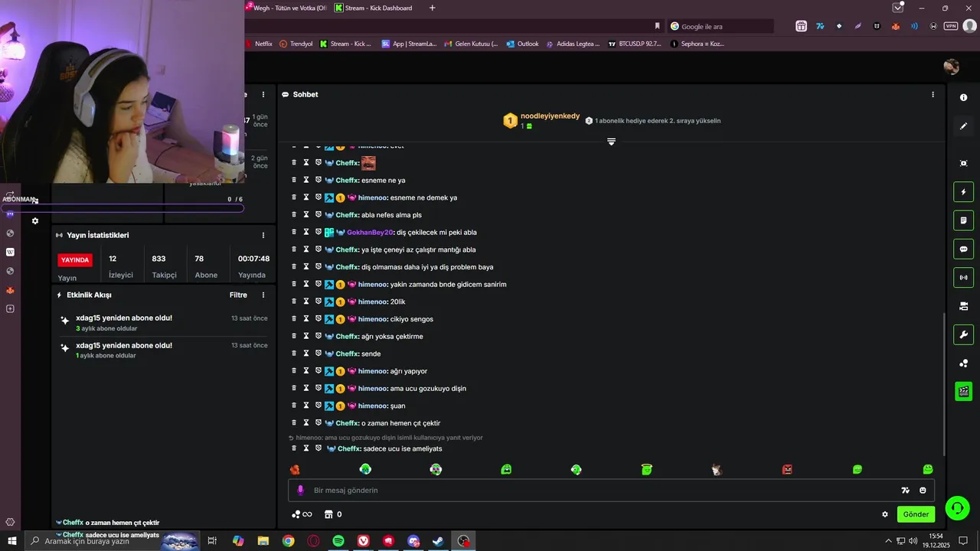Select the cat emote shortcut

tap(717, 469)
